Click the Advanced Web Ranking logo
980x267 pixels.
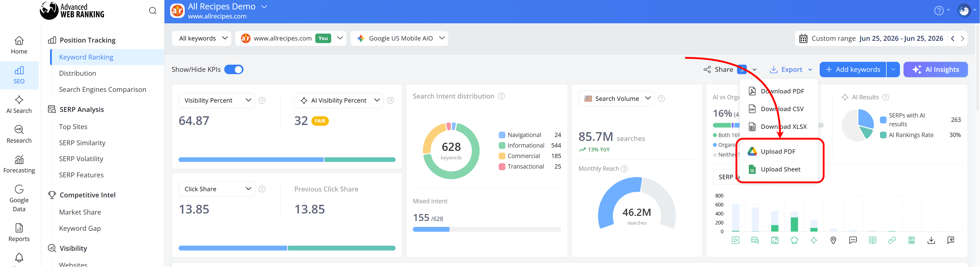point(72,10)
